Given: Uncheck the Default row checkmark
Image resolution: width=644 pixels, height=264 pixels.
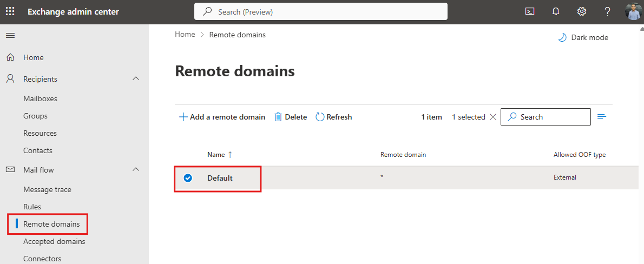Looking at the screenshot, I should tap(188, 178).
